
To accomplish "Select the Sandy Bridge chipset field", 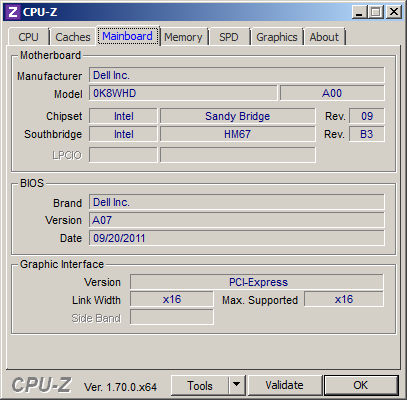I will [x=238, y=116].
